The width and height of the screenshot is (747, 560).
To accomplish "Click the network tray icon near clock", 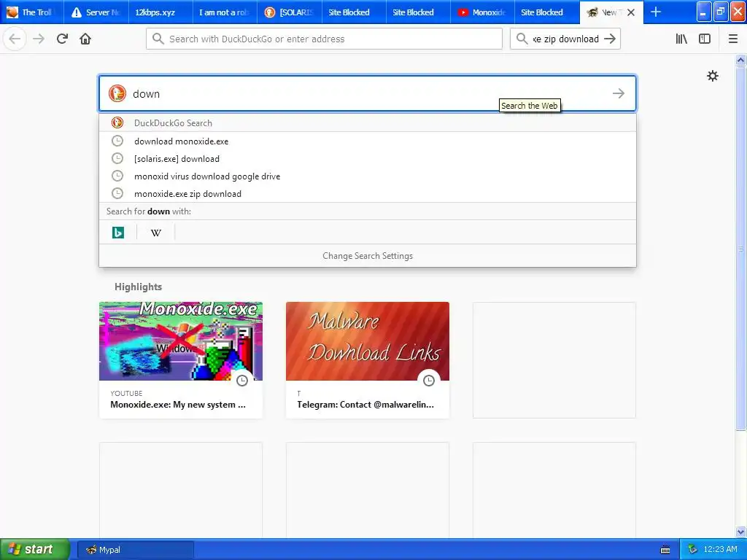I will [692, 550].
